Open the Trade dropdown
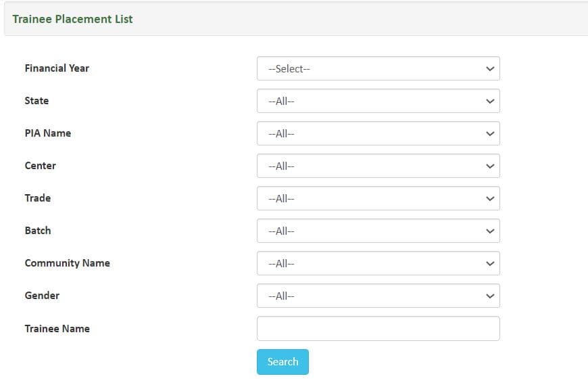588x387 pixels. (x=378, y=198)
